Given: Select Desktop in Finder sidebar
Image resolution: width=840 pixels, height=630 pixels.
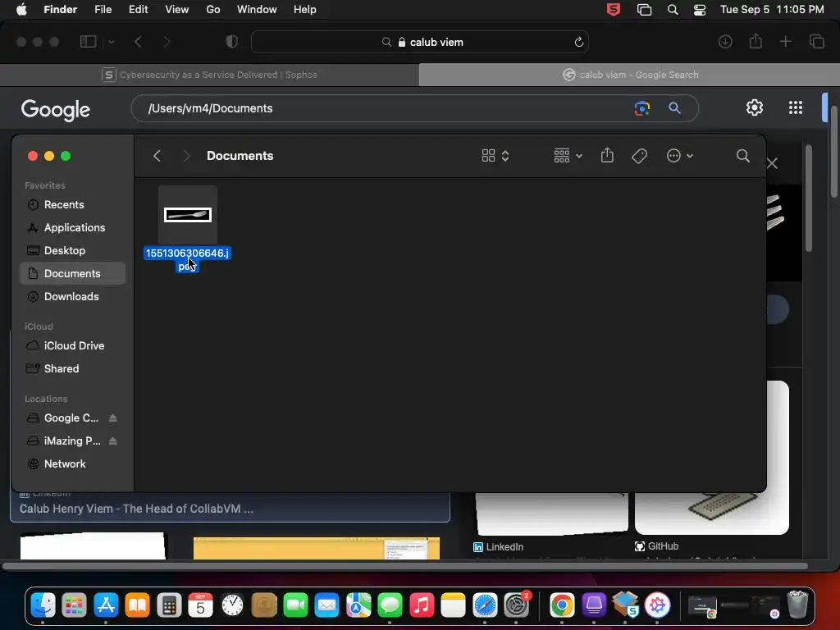Looking at the screenshot, I should click(x=72, y=251).
